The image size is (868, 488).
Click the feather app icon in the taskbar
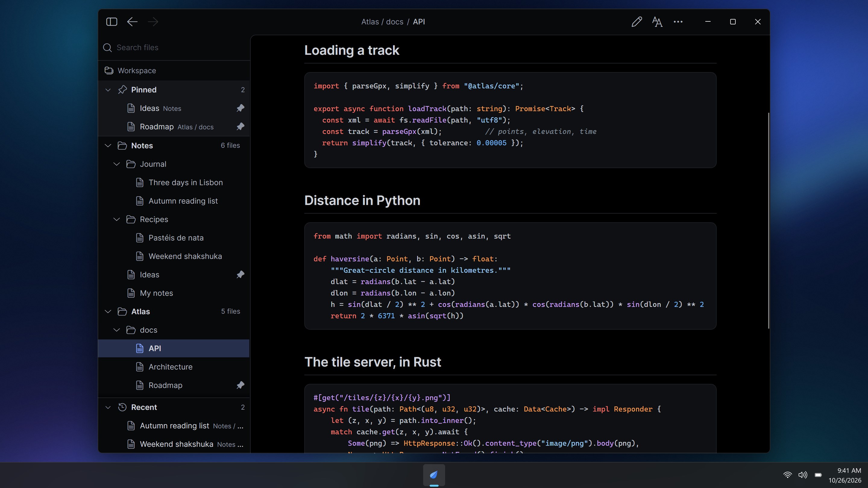tap(434, 475)
